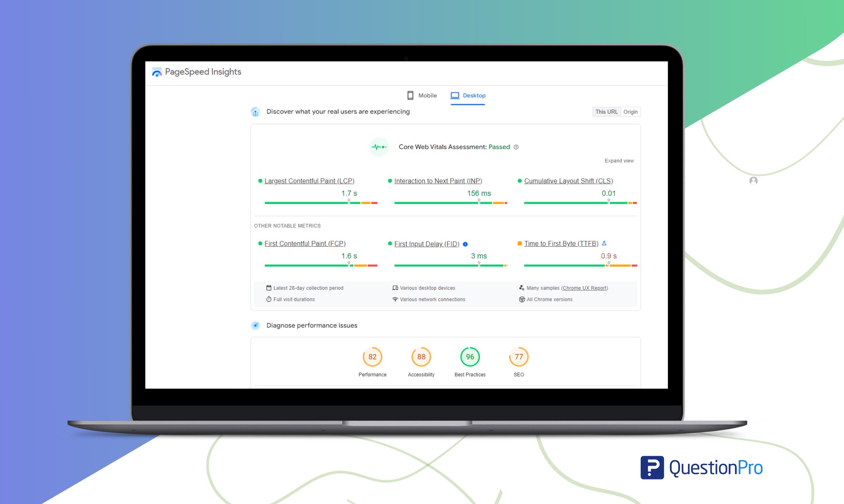Toggle to This URL data
Viewport: 844px width, 504px height.
pyautogui.click(x=606, y=112)
